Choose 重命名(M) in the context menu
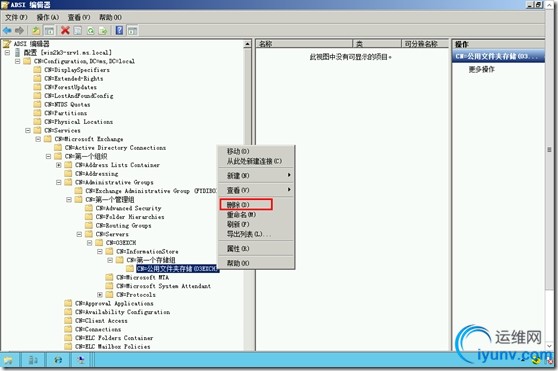The width and height of the screenshot is (558, 371). (256, 214)
